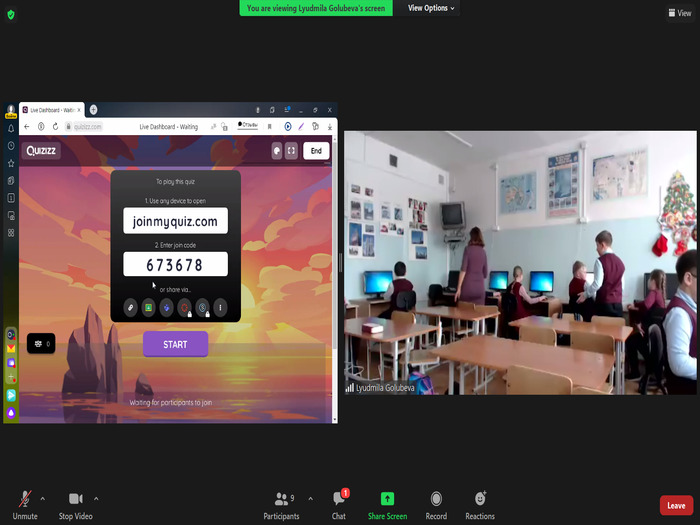700x525 pixels.
Task: Open the Chat panel with new message
Action: pos(339,505)
